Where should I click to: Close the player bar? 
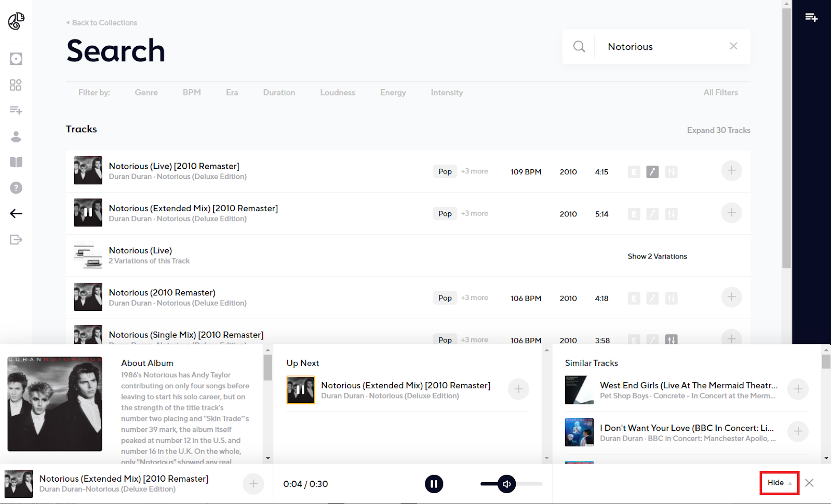coord(809,483)
